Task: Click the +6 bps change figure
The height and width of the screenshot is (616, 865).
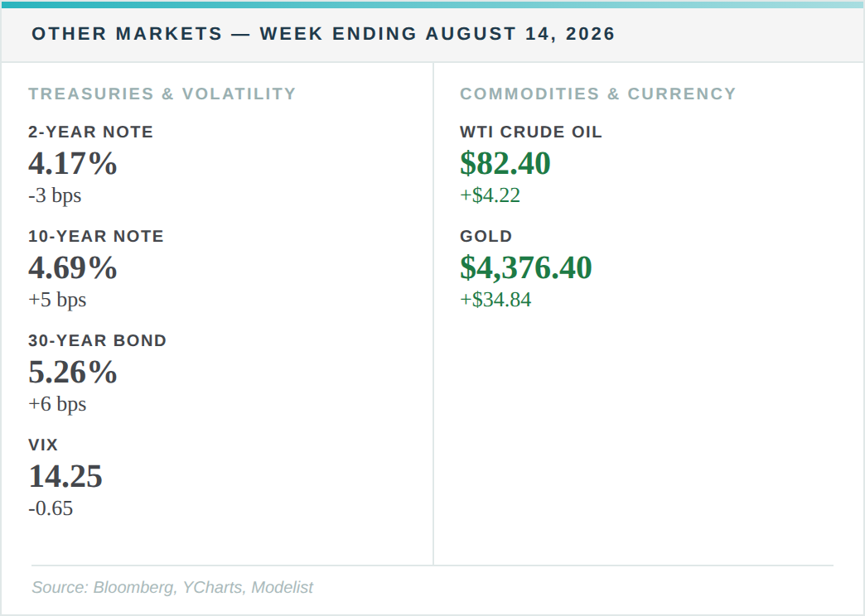Action: tap(57, 404)
